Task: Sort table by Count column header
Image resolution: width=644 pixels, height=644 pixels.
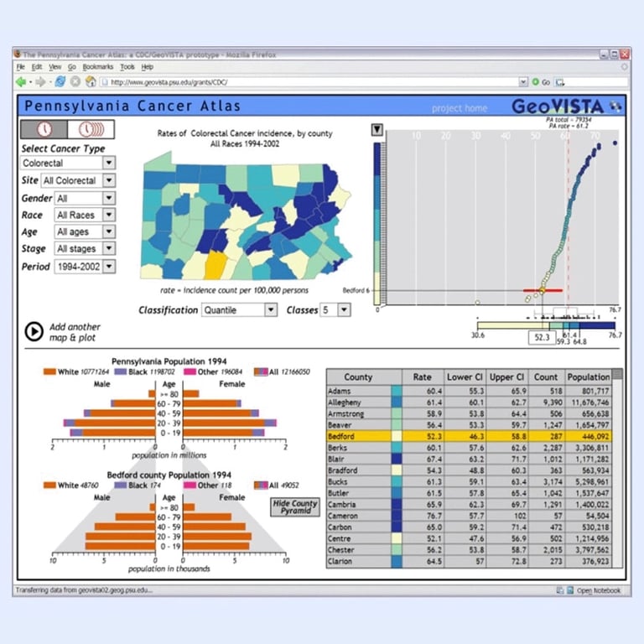Action: (x=546, y=377)
